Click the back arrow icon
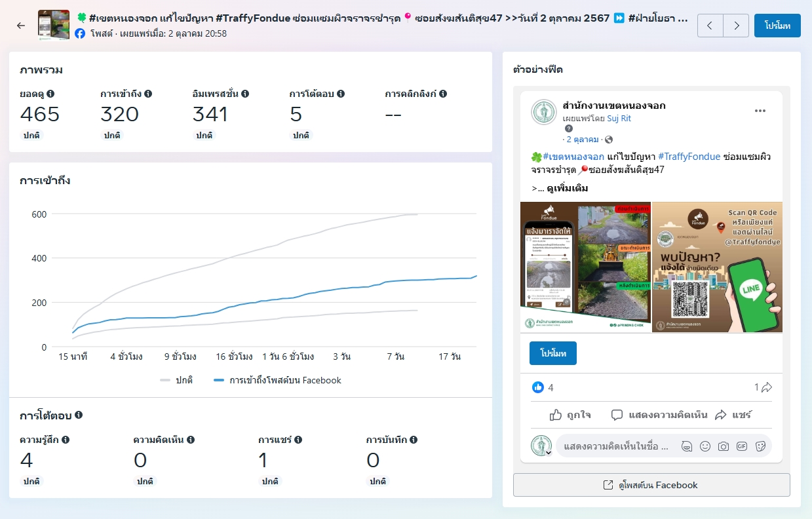This screenshot has width=812, height=519. [x=21, y=26]
